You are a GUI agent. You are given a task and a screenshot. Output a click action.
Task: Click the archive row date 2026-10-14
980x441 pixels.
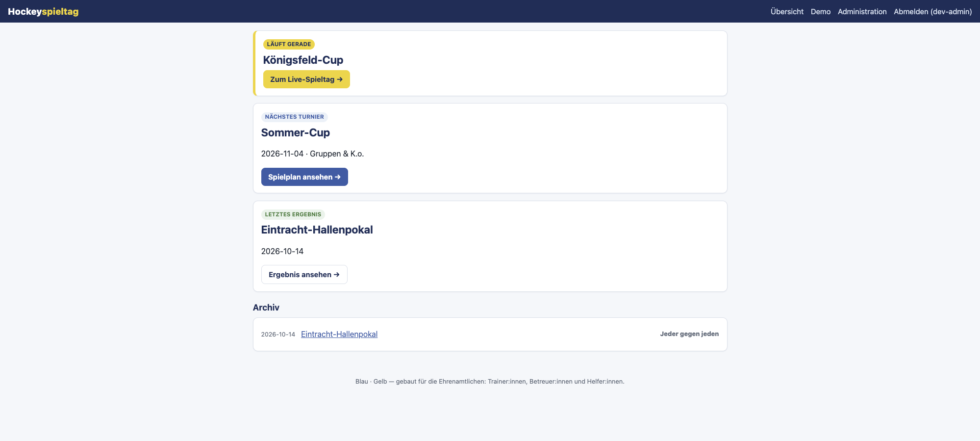point(278,335)
